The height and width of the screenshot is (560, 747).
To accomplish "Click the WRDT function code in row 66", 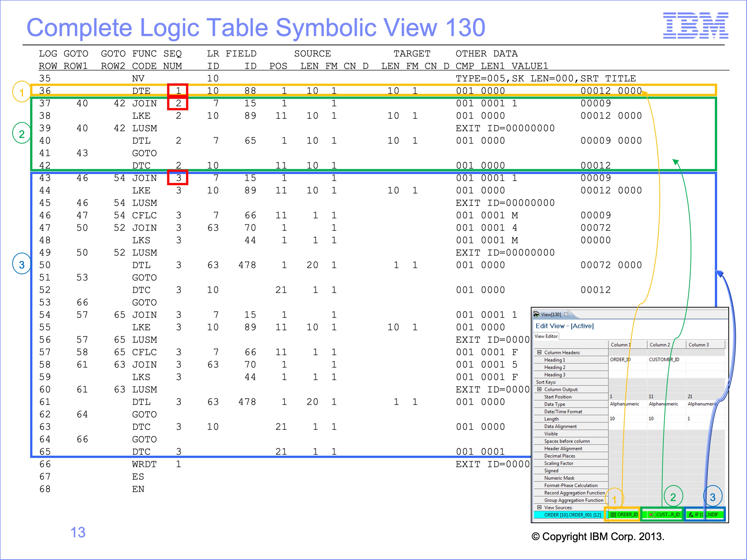I will point(144,464).
